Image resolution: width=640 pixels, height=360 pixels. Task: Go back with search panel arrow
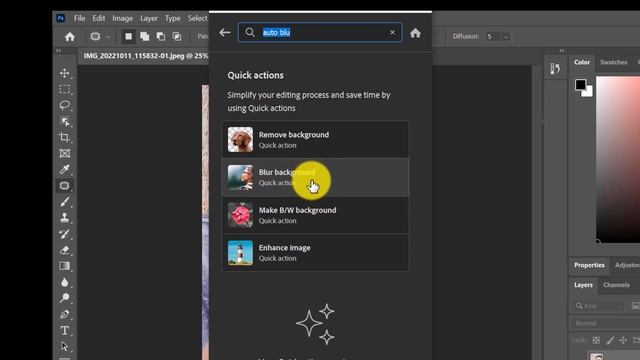pyautogui.click(x=225, y=33)
